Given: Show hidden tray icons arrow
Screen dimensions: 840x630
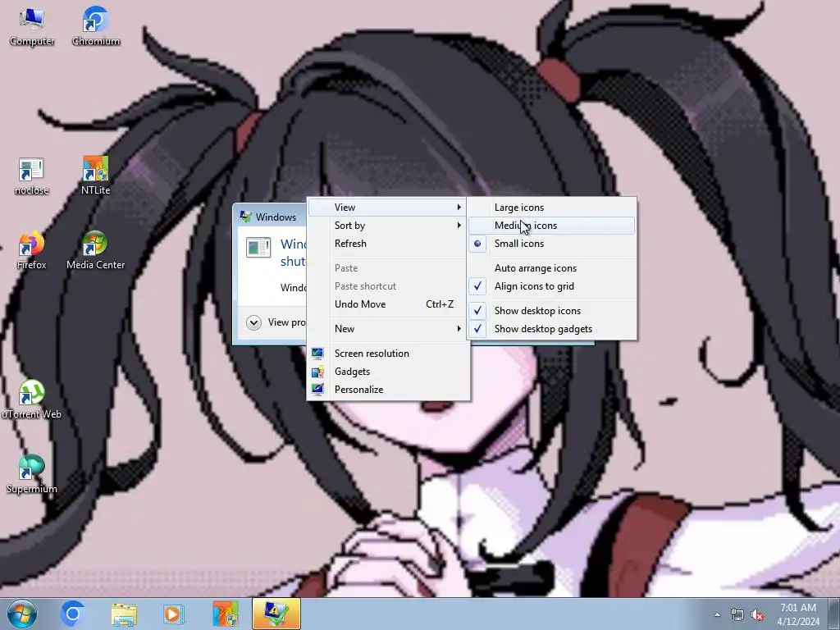Looking at the screenshot, I should [717, 614].
